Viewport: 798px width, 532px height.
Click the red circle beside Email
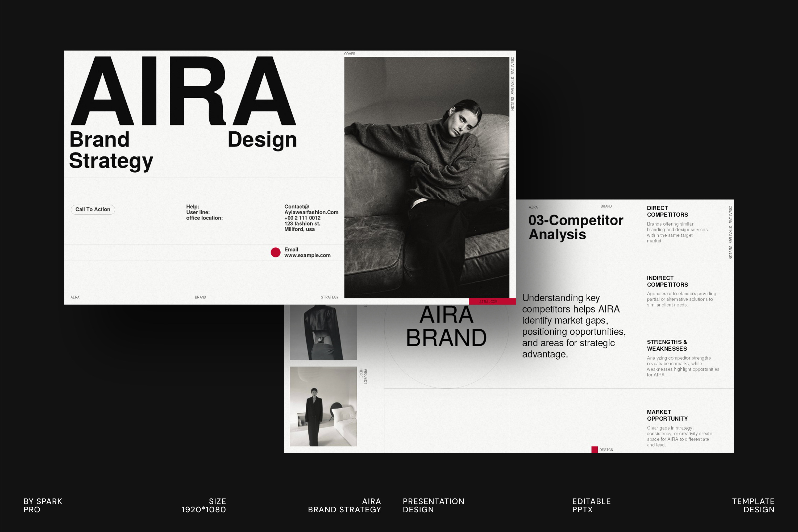coord(276,252)
